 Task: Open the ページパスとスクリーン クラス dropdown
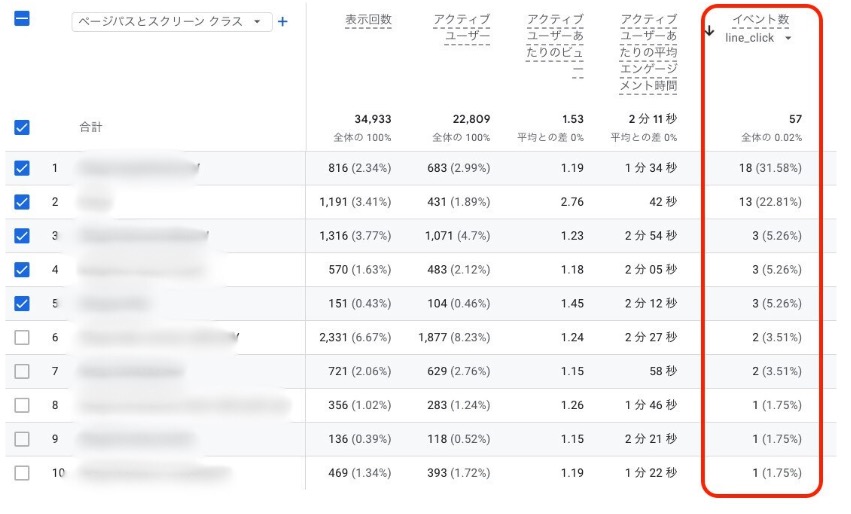coord(172,21)
